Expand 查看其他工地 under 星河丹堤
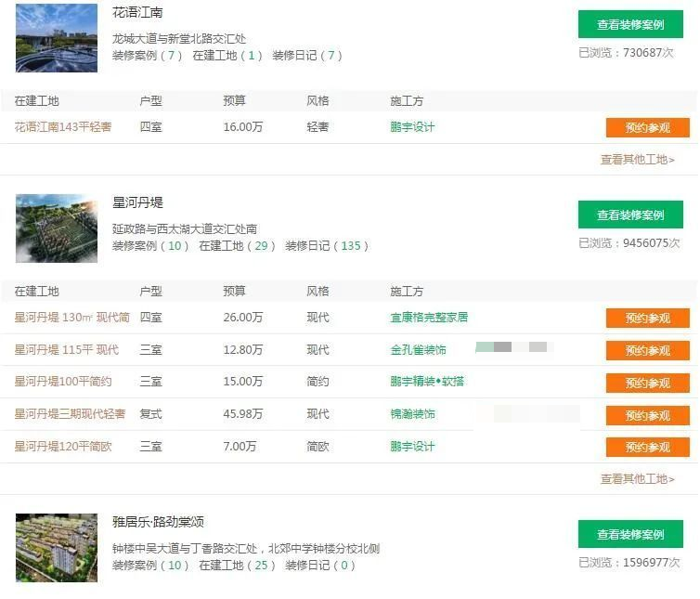 point(637,479)
